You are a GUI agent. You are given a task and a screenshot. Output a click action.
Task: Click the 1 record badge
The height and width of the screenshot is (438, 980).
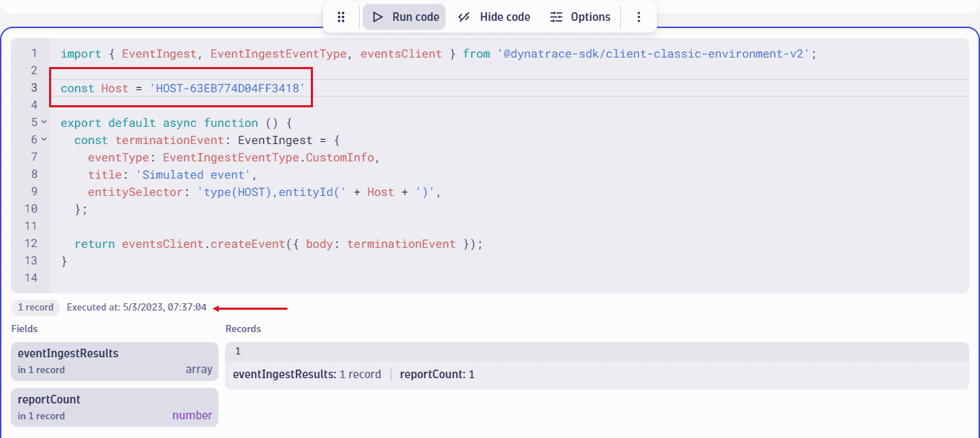[x=35, y=308]
